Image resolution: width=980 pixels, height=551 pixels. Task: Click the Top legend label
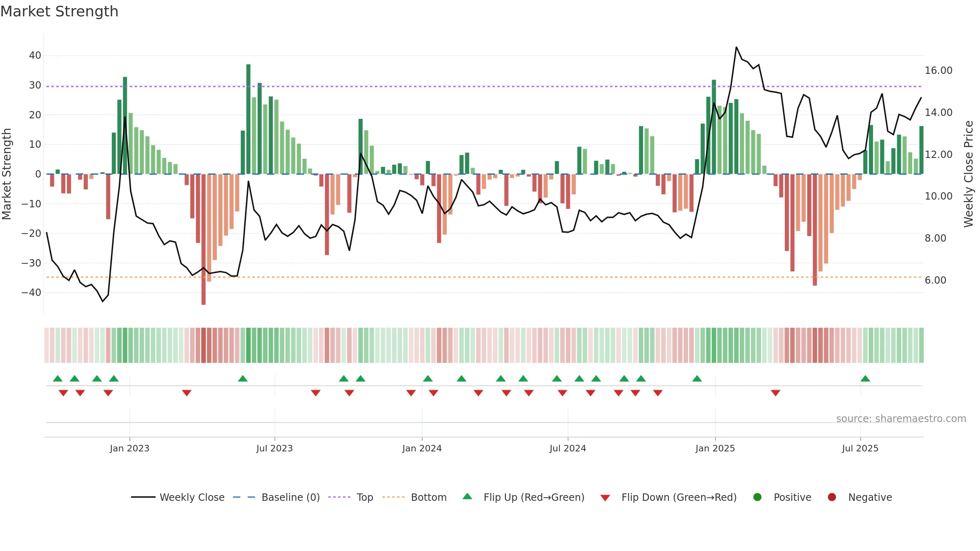365,497
